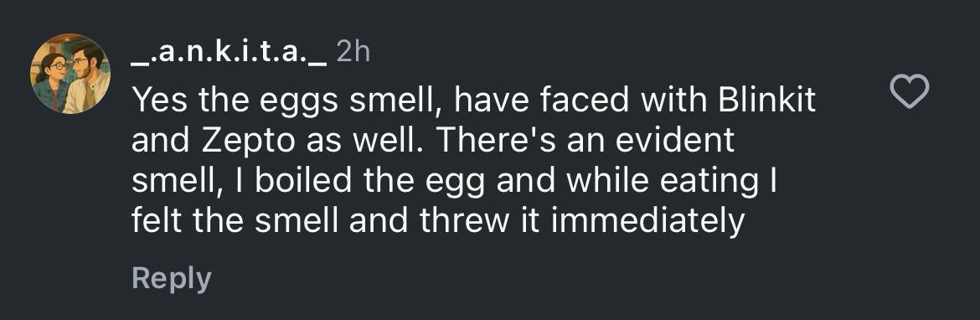Heart the eggs smell comment

click(x=909, y=91)
